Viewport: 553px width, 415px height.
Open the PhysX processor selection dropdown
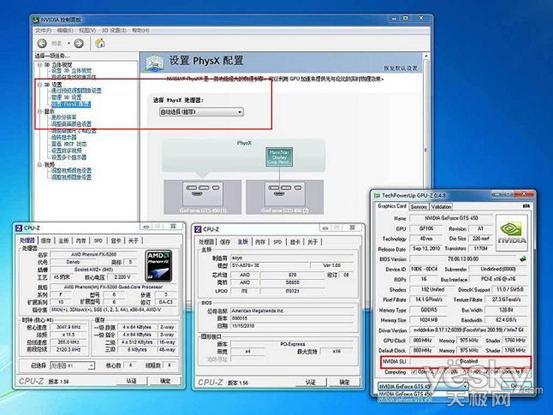pyautogui.click(x=201, y=112)
